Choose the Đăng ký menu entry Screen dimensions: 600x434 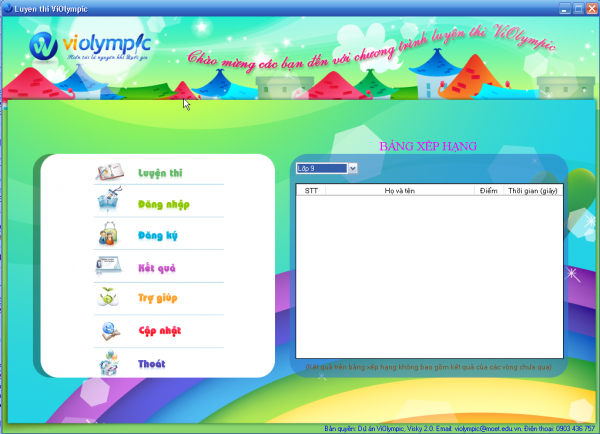[158, 235]
